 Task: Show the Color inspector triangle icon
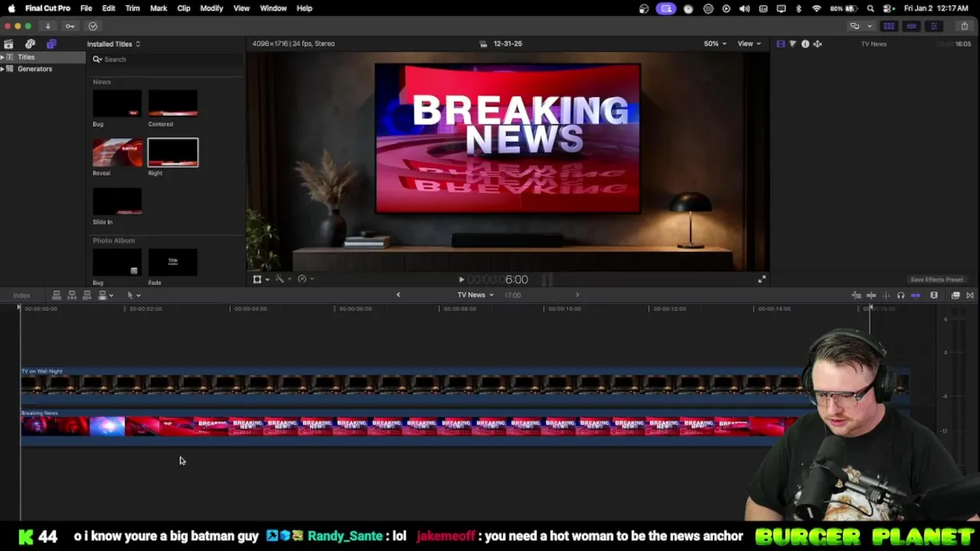point(792,44)
